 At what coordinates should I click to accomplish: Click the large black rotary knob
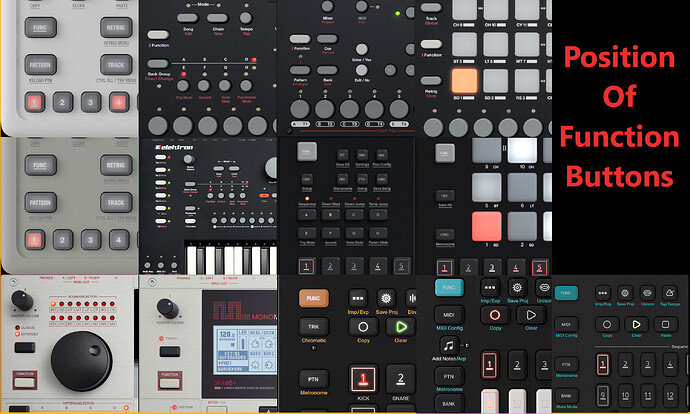pyautogui.click(x=81, y=361)
